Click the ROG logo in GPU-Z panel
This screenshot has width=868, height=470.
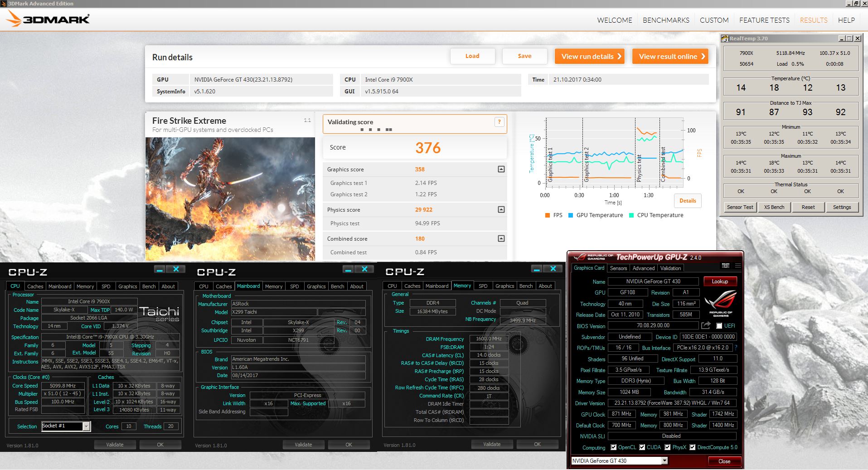720,303
